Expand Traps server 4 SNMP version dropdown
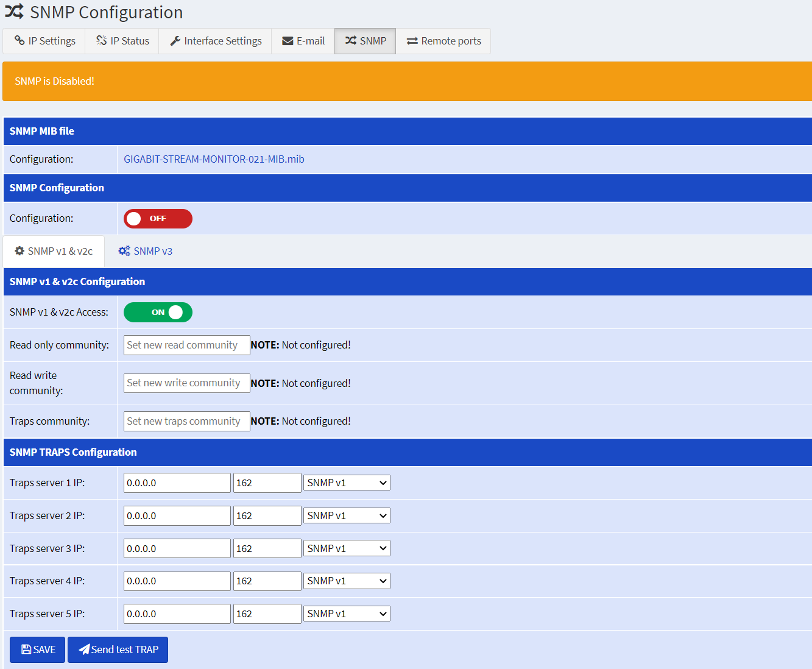The width and height of the screenshot is (812, 669). tap(347, 581)
